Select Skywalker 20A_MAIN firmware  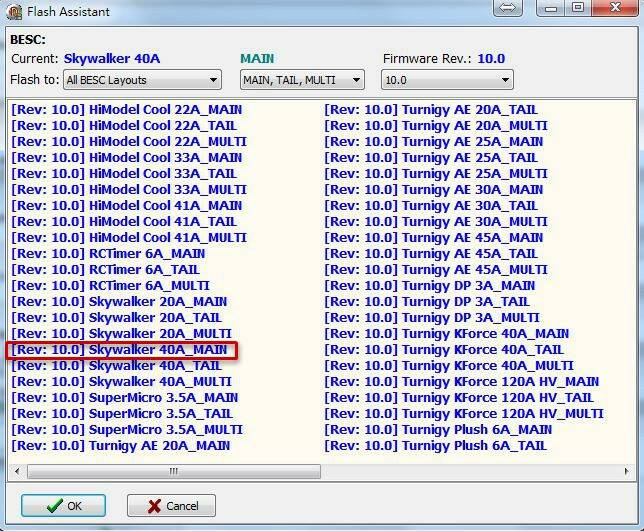pyautogui.click(x=119, y=302)
